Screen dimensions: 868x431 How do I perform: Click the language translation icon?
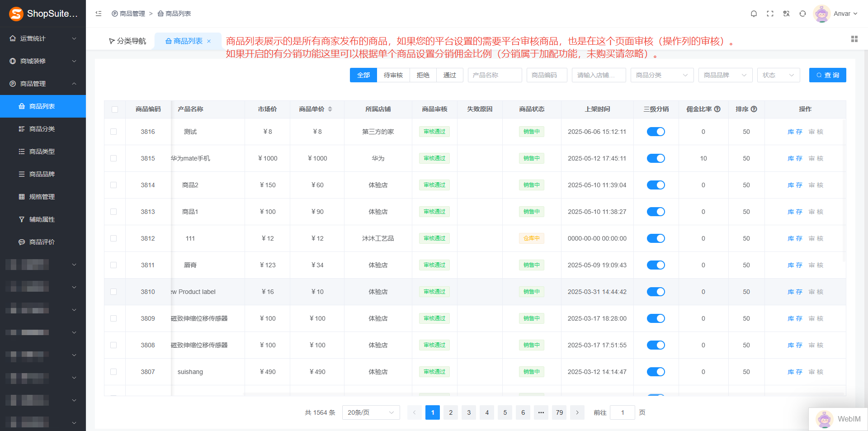pyautogui.click(x=786, y=14)
